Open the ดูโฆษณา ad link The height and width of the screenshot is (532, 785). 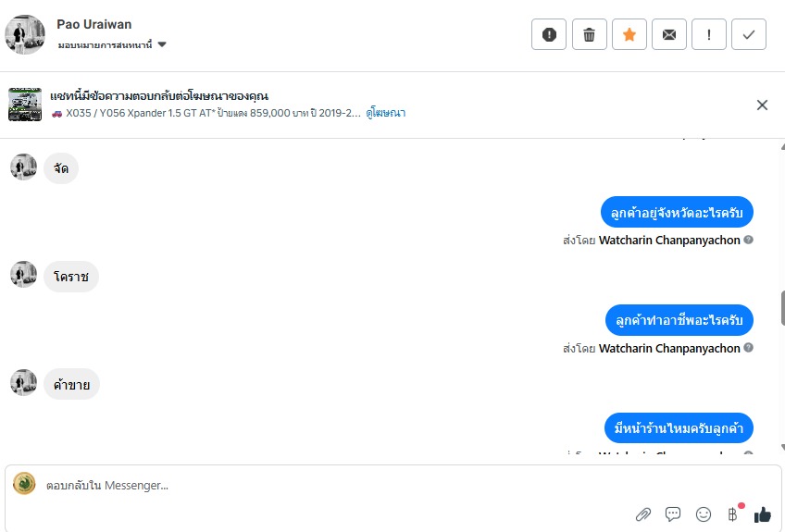tap(386, 113)
